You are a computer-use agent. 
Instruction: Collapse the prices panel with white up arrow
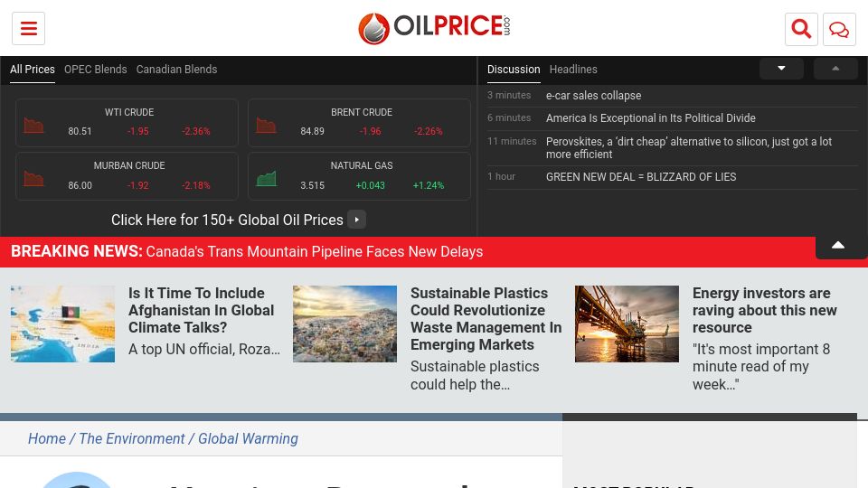838,246
